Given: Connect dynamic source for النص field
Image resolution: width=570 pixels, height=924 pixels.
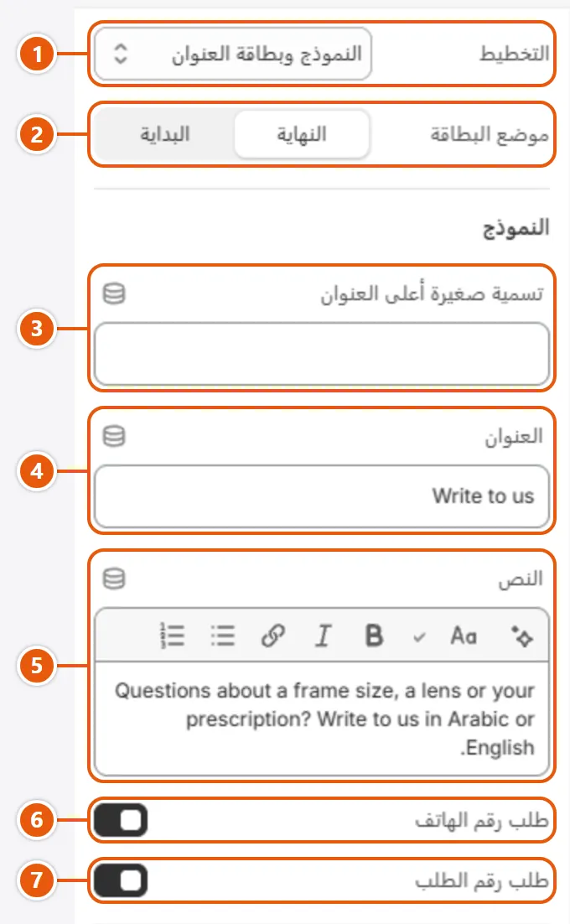Looking at the screenshot, I should coord(114,579).
